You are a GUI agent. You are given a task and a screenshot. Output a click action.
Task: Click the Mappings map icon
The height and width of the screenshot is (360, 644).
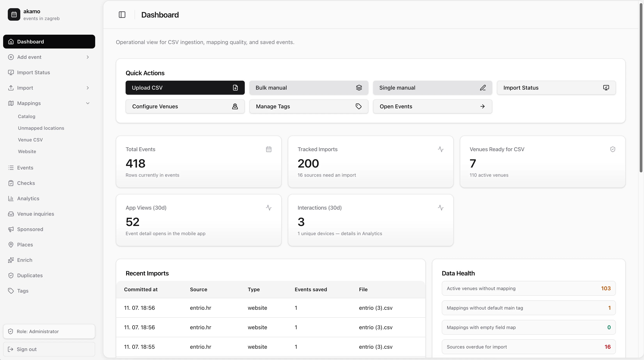click(11, 103)
